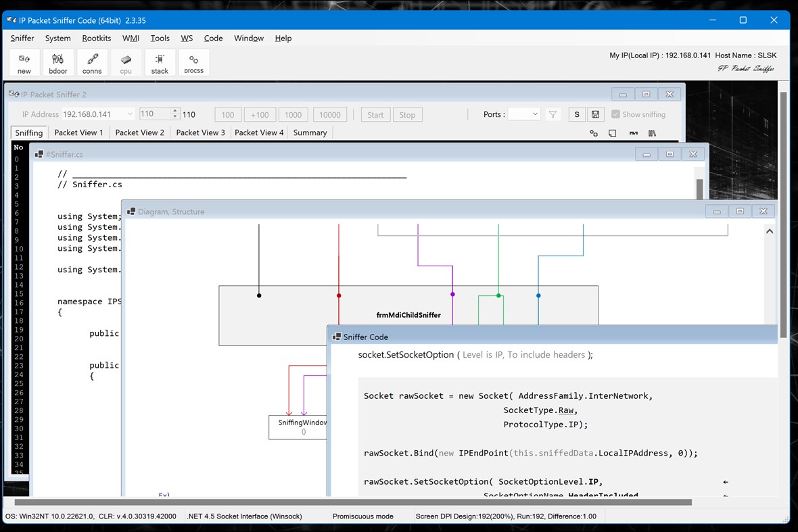
Task: Open the Code menu
Action: click(213, 38)
